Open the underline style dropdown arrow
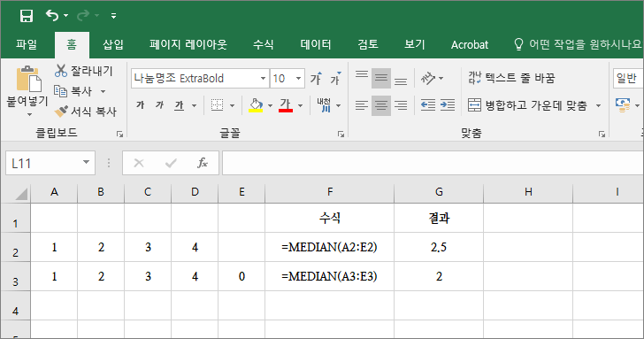The image size is (644, 339). (x=194, y=106)
